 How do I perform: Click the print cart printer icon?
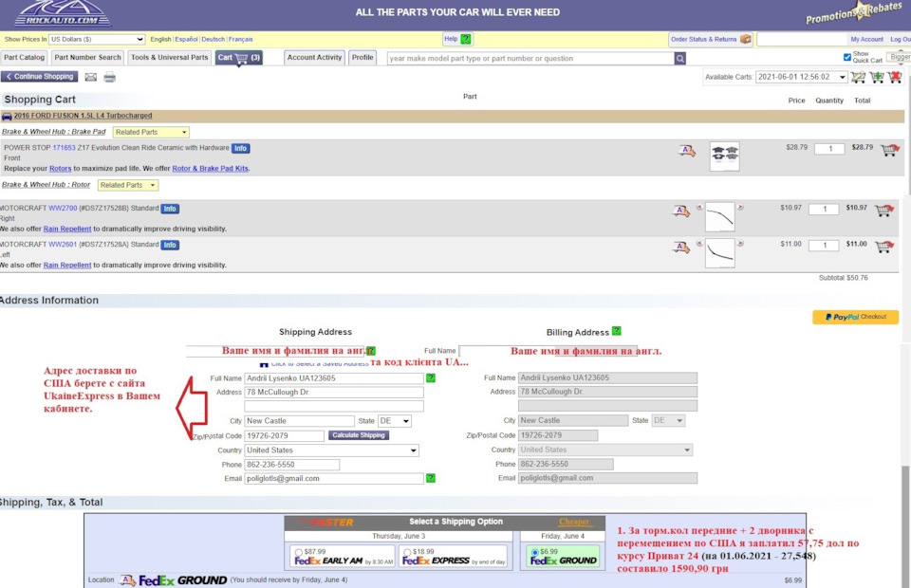coord(109,77)
